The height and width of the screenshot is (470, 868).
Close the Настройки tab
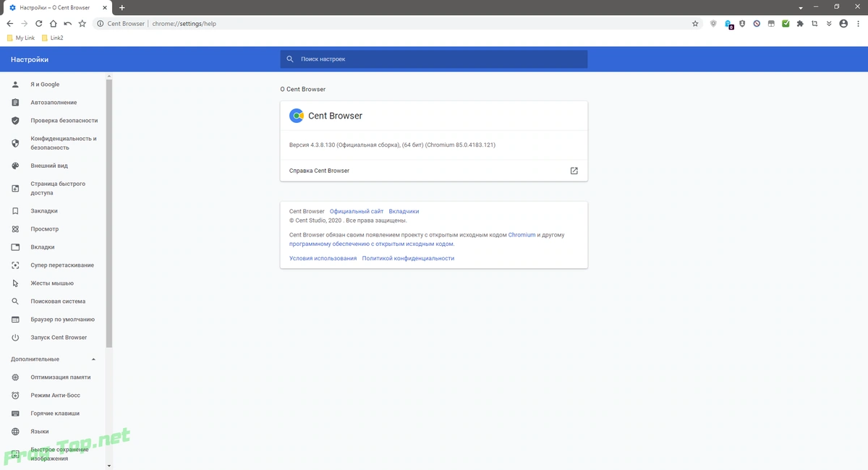coord(106,7)
